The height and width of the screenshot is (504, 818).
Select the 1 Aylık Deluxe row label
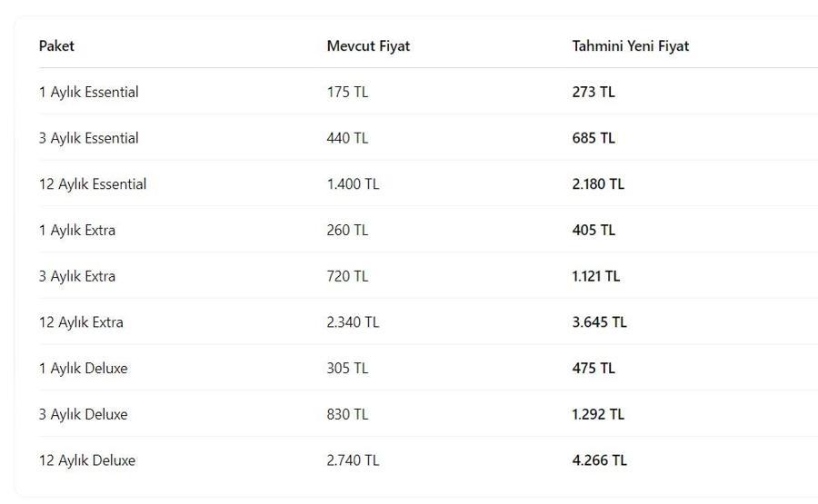pos(83,368)
